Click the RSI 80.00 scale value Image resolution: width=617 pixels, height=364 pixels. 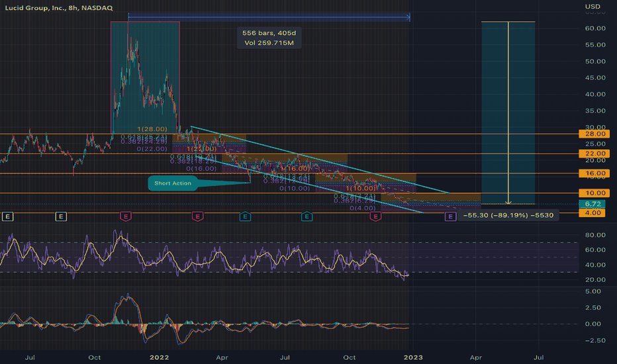595,235
